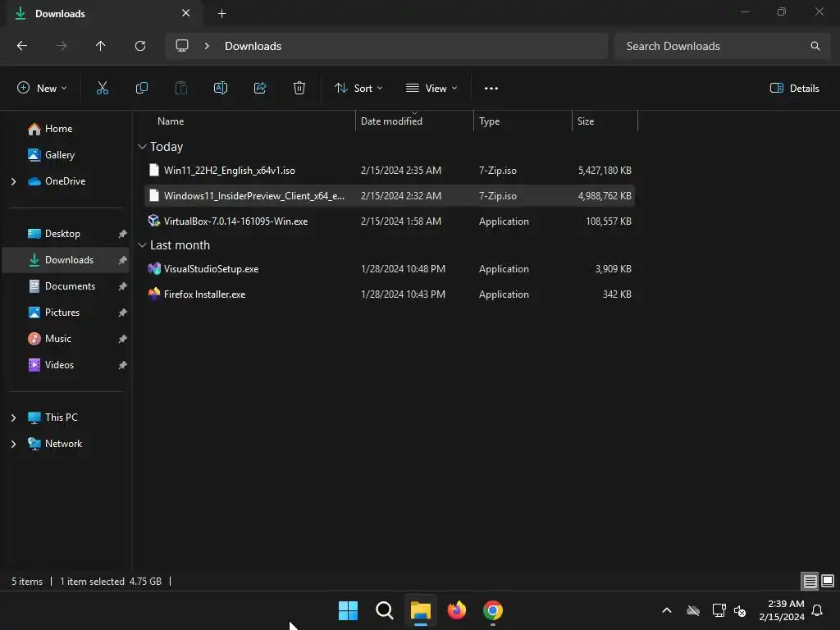Refresh the Downloads folder
Viewport: 840px width, 630px height.
pos(140,46)
